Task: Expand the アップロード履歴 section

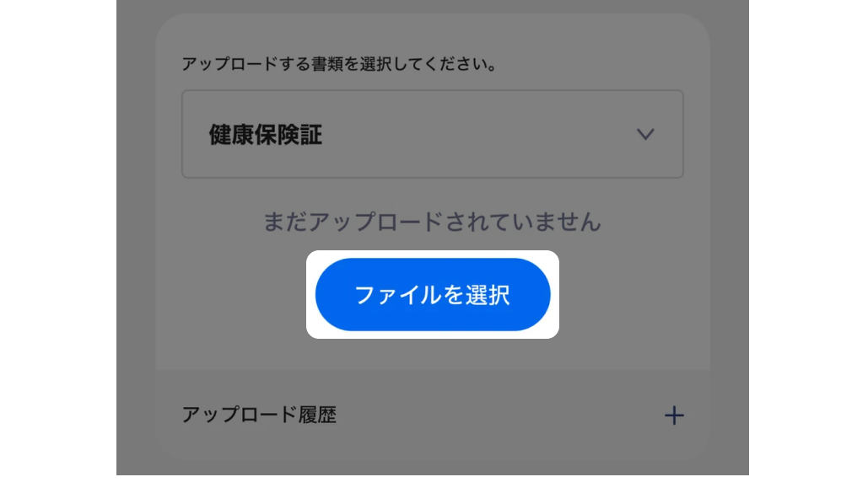Action: [x=433, y=415]
